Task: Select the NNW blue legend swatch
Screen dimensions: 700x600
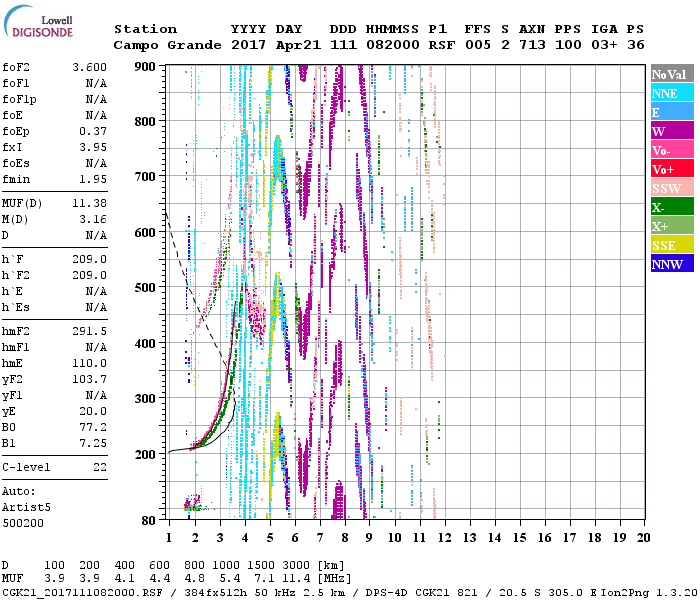Action: 672,264
